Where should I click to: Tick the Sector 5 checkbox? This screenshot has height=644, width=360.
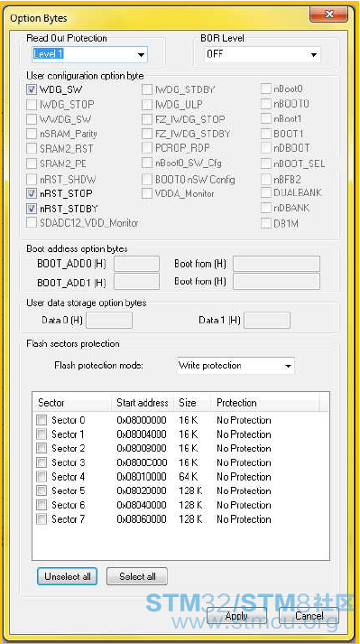click(42, 490)
